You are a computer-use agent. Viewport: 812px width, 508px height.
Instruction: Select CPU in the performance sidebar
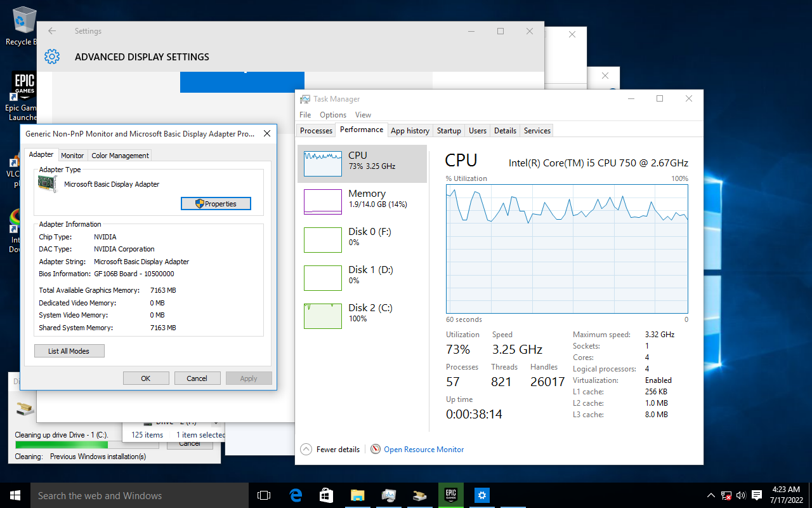point(362,164)
